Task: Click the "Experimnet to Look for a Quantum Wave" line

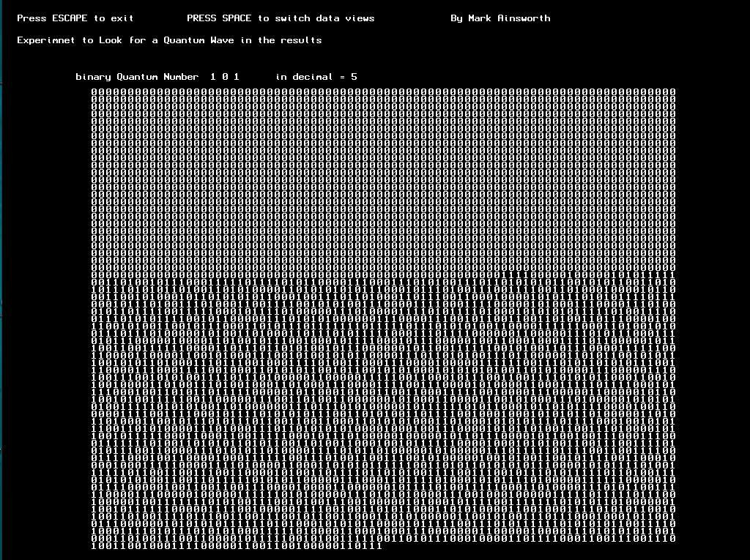Action: pos(169,40)
